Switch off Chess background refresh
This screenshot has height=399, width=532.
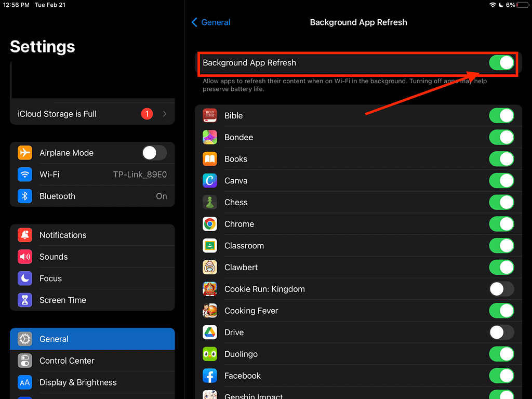501,203
